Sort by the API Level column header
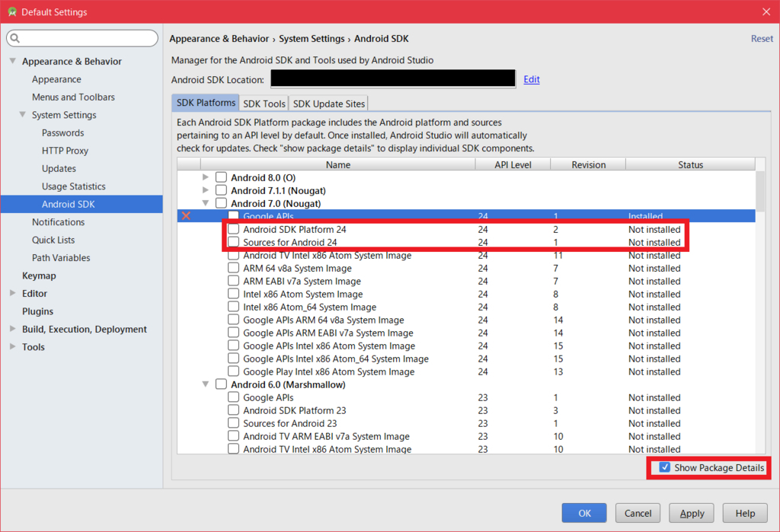Image resolution: width=780 pixels, height=532 pixels. click(513, 164)
